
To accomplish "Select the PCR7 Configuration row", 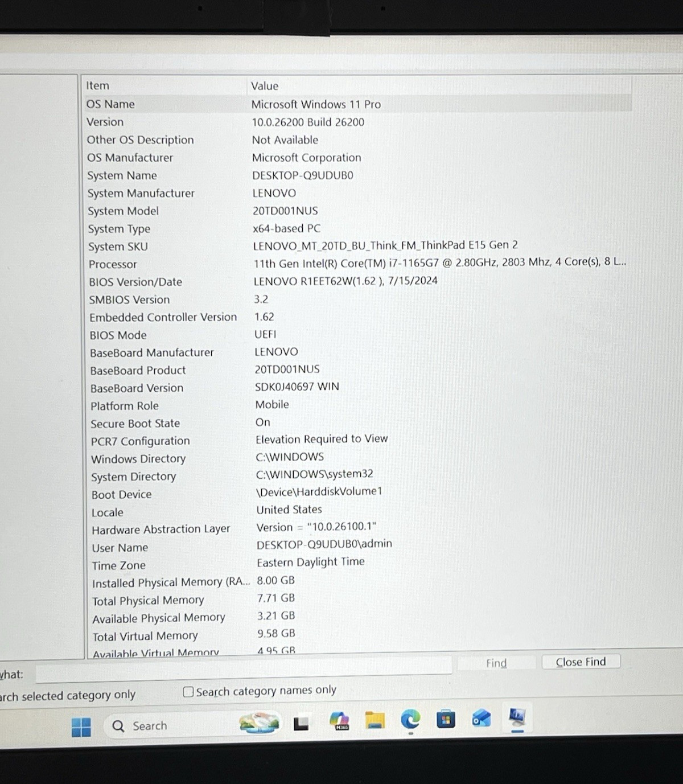I will 357,440.
